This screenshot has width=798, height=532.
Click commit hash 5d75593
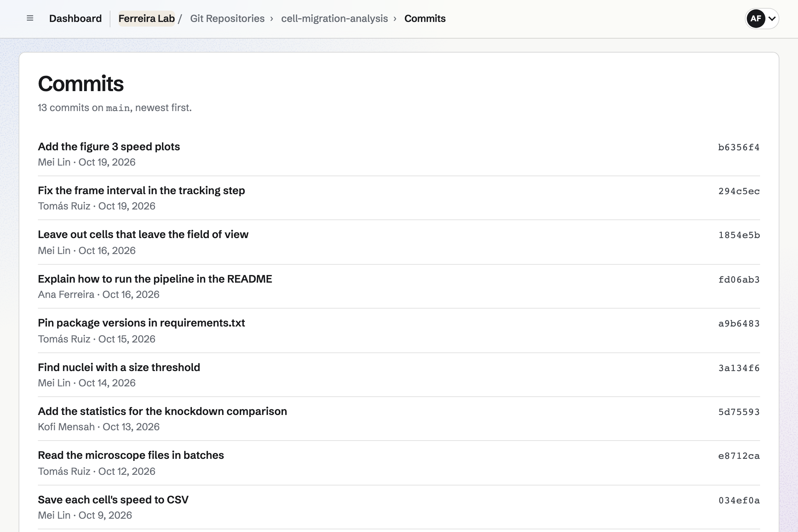738,412
